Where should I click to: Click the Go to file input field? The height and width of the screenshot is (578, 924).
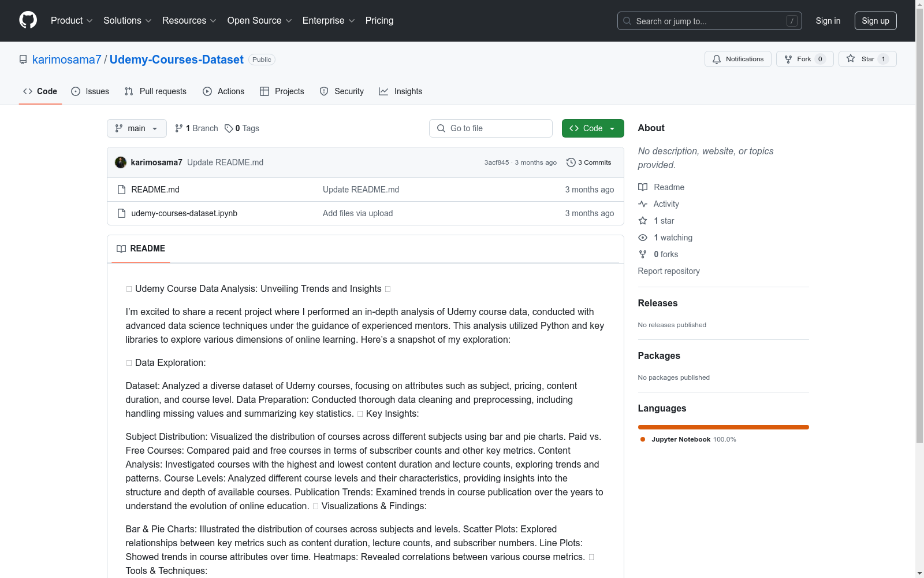click(491, 128)
